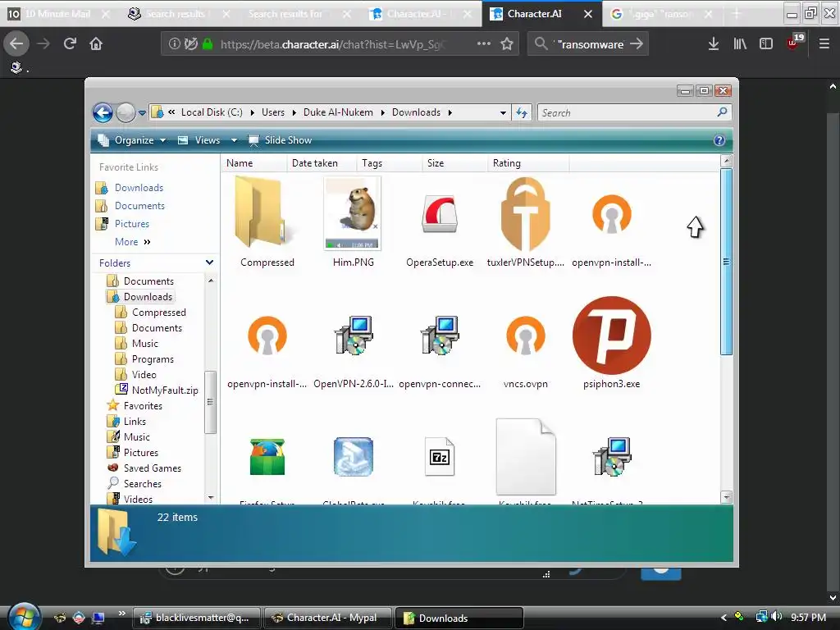840x630 pixels.
Task: Select Compressed folder in tree
Action: click(158, 313)
